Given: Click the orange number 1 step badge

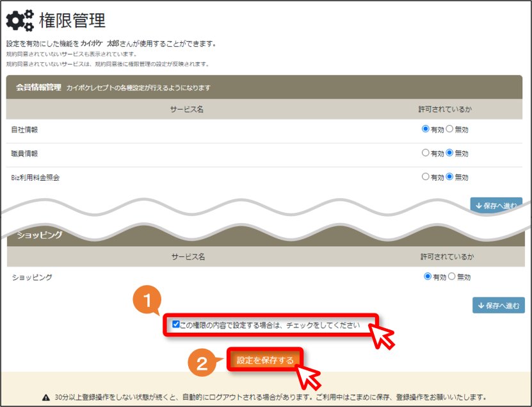Looking at the screenshot, I should [x=147, y=301].
